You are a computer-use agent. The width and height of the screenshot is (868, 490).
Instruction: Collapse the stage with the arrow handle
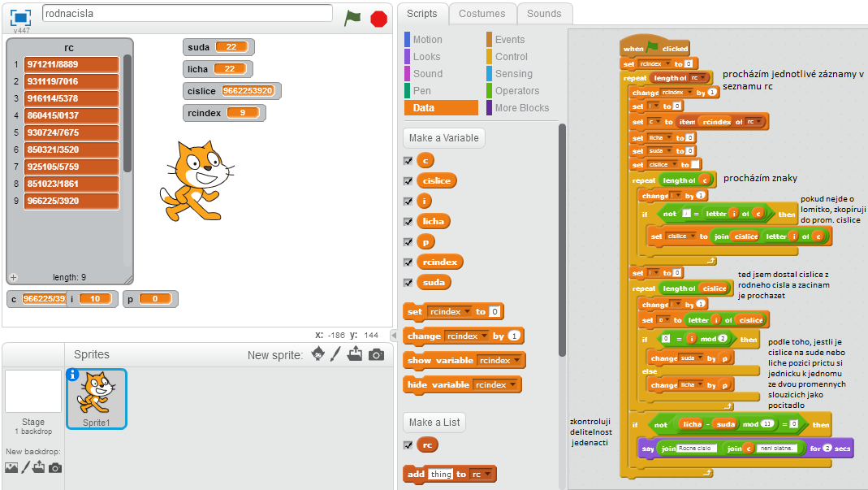point(394,335)
